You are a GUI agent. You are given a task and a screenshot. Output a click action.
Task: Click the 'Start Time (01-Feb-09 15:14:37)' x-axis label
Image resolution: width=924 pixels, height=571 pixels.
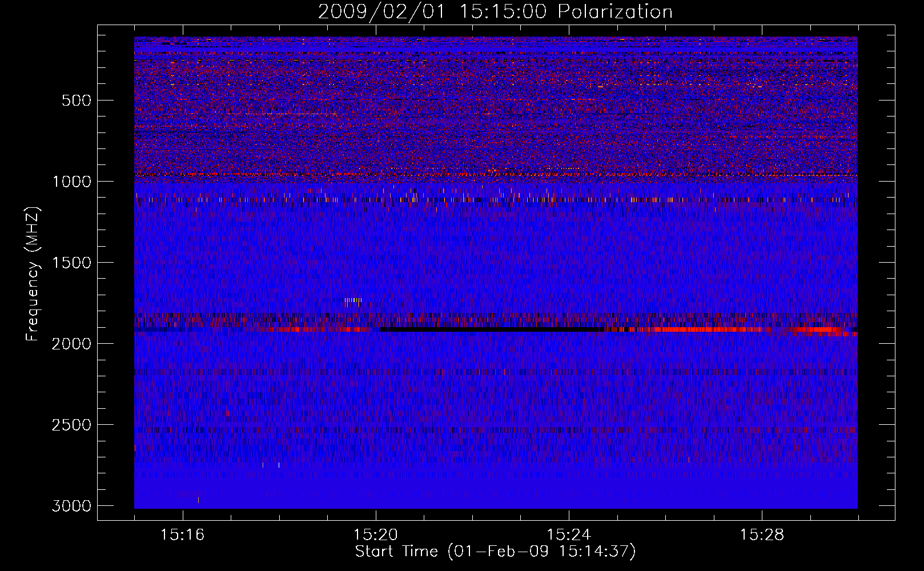(495, 552)
